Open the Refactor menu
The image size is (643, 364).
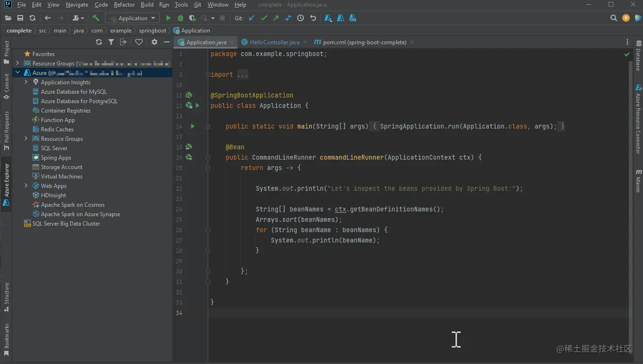pyautogui.click(x=124, y=5)
